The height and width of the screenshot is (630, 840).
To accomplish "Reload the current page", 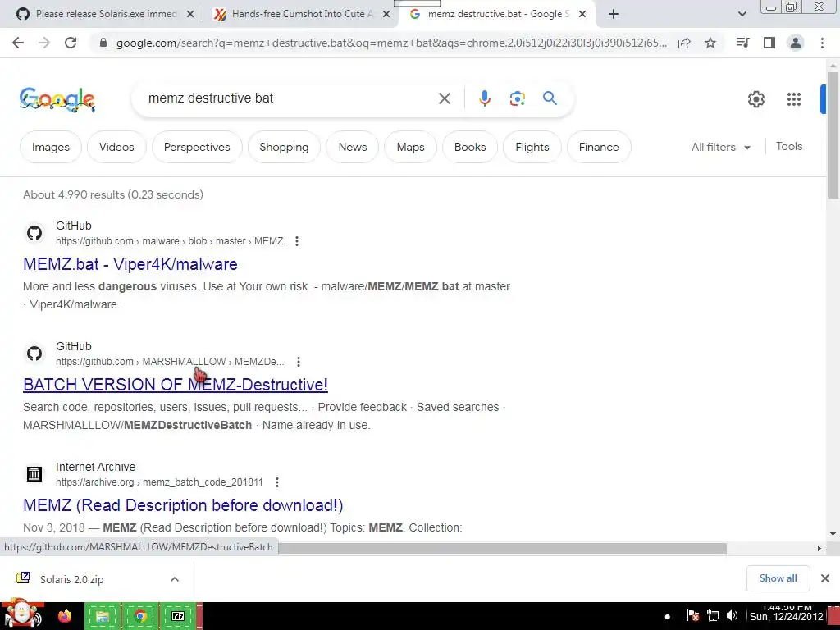I will point(71,43).
